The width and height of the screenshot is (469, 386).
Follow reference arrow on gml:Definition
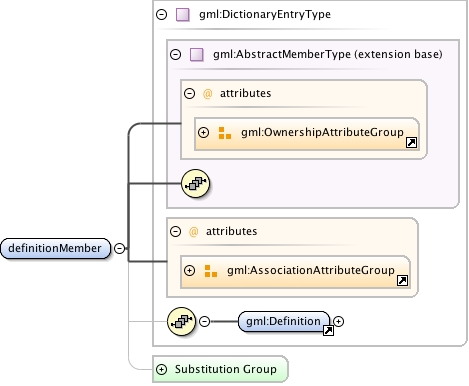328,330
